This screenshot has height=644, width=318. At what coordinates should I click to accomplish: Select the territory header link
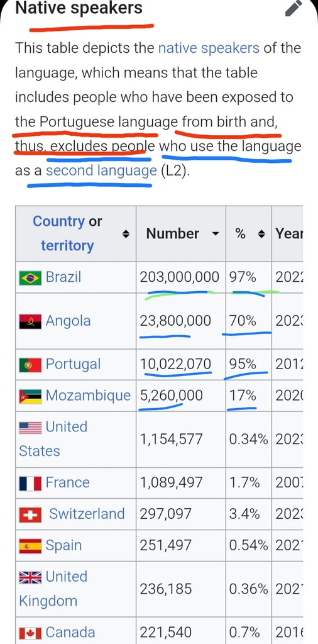point(67,246)
